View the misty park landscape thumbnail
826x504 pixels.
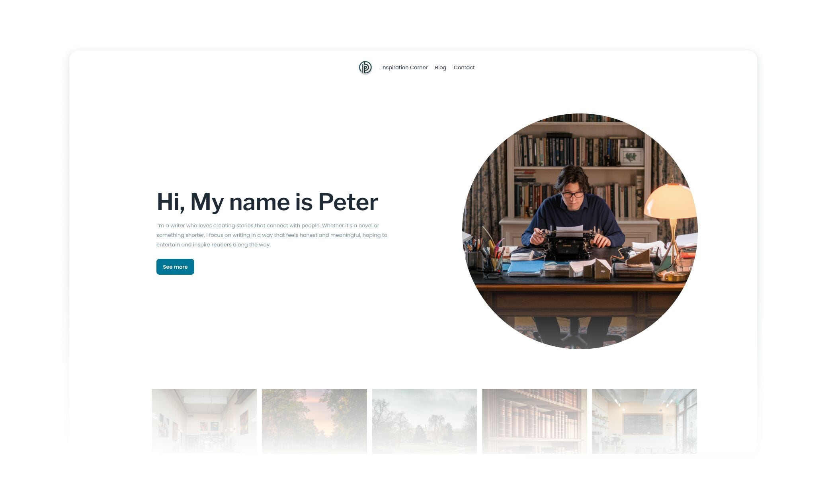coord(424,421)
